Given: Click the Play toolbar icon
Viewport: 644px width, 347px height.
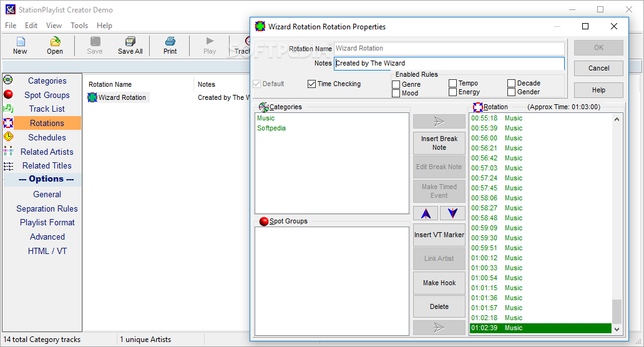Looking at the screenshot, I should click(x=210, y=41).
